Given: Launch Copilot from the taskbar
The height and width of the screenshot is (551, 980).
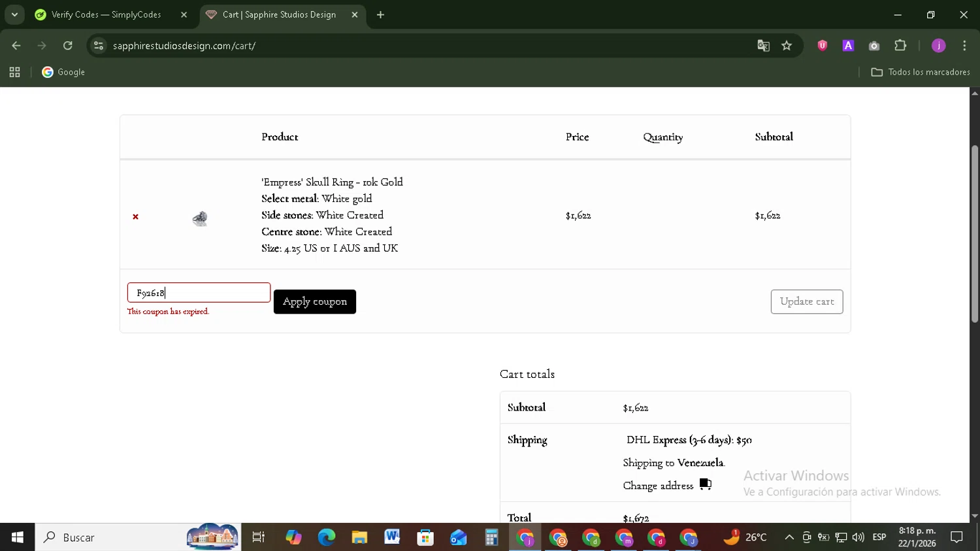Looking at the screenshot, I should [293, 537].
